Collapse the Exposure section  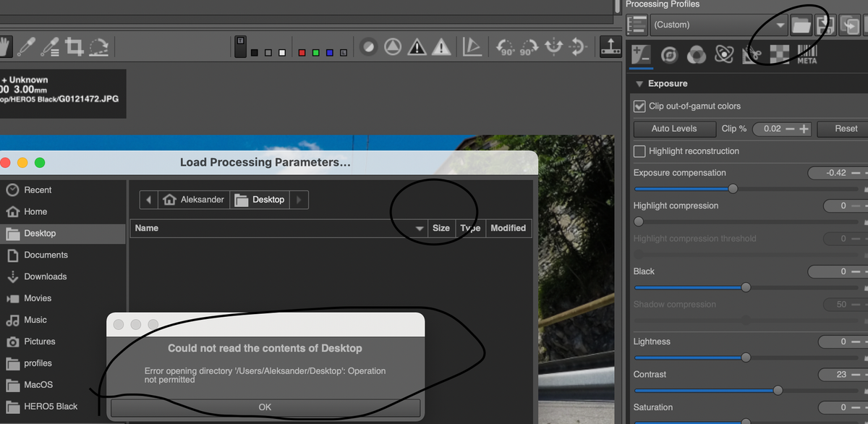point(639,84)
